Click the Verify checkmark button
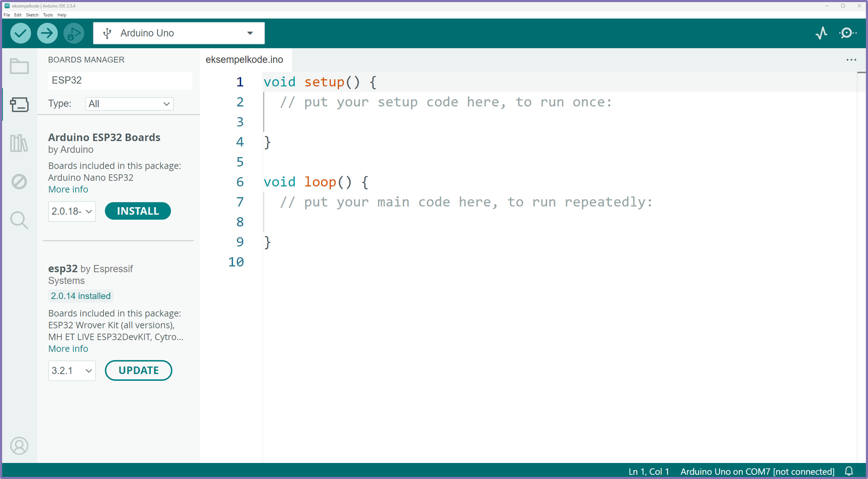Screen dimensions: 868x479 pyautogui.click(x=20, y=33)
